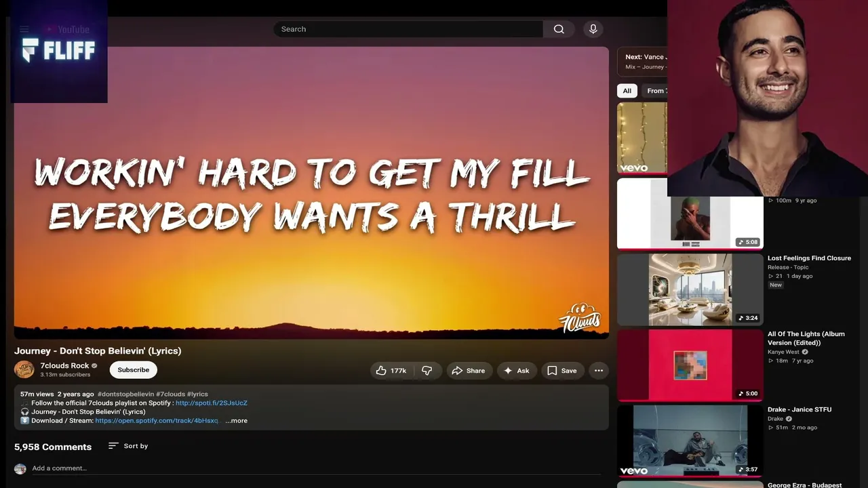Select the All filter chip
This screenshot has width=868, height=488.
coord(627,91)
